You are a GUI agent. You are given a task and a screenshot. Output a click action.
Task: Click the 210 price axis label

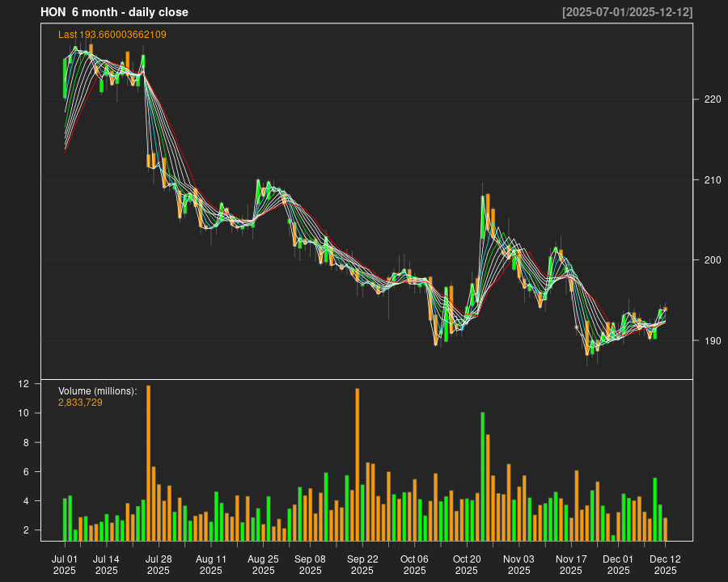(712, 179)
